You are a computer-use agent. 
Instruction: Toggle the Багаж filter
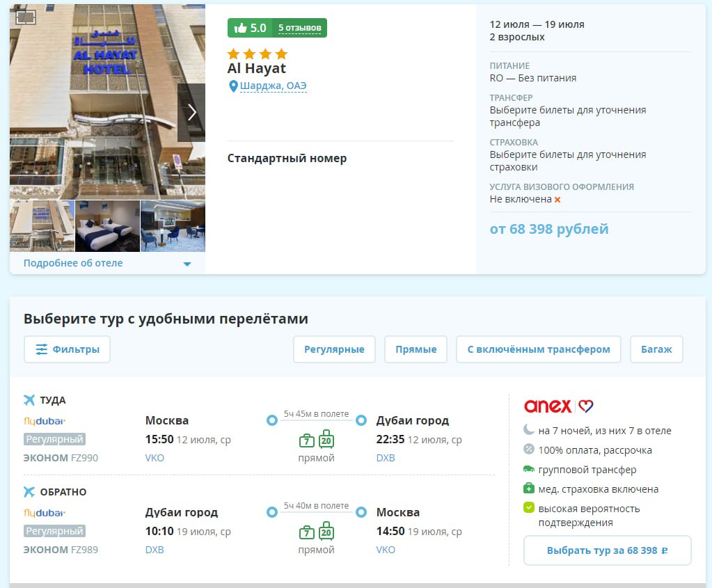click(656, 349)
